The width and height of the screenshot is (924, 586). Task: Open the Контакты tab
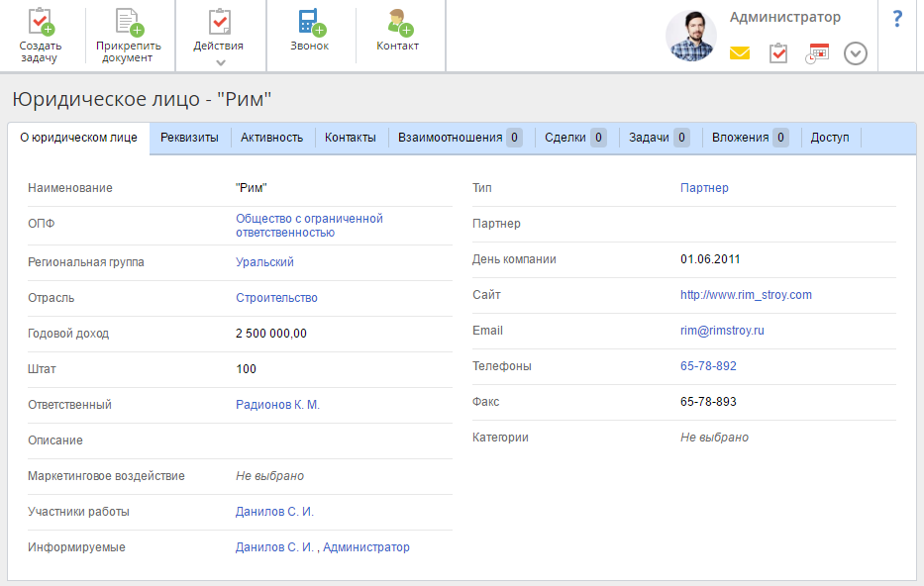351,138
